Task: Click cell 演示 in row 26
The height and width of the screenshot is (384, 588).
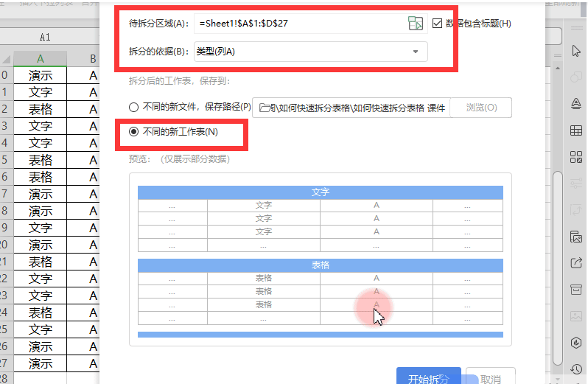Action: click(x=40, y=346)
